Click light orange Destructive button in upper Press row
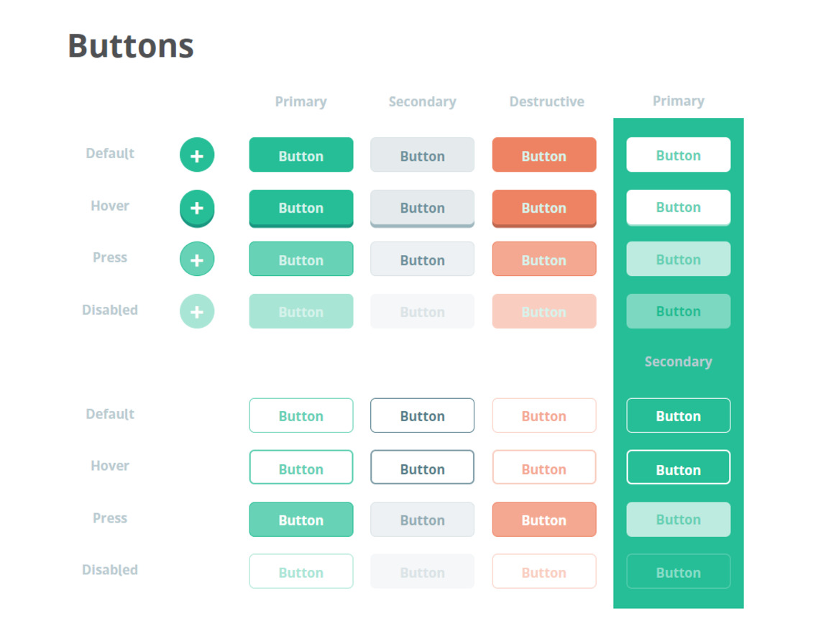This screenshot has height=644, width=831. click(544, 259)
